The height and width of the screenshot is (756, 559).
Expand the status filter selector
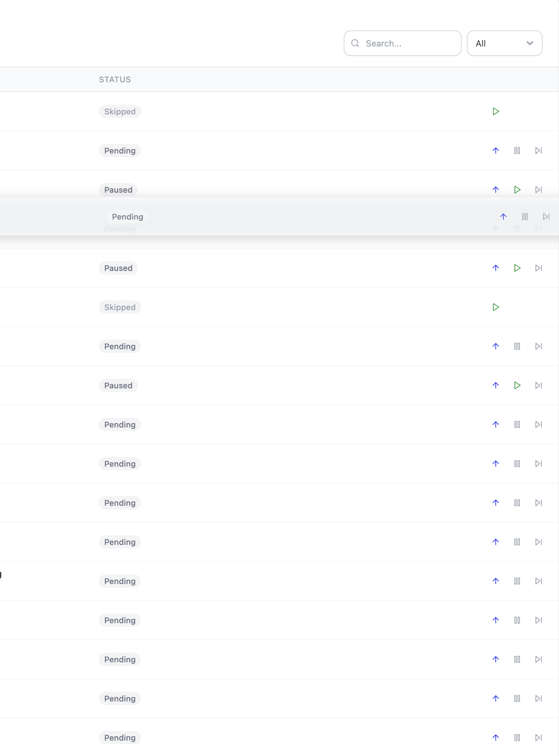coord(504,43)
